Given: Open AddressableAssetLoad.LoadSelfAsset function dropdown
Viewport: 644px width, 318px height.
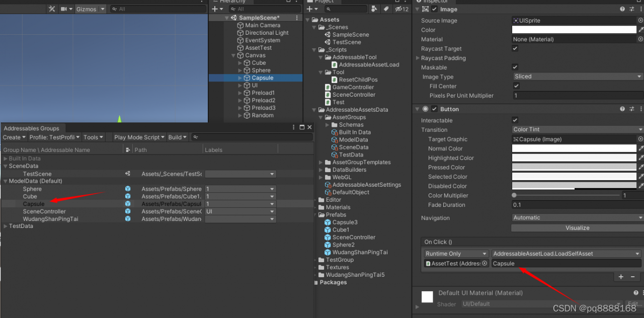Looking at the screenshot, I should click(567, 254).
